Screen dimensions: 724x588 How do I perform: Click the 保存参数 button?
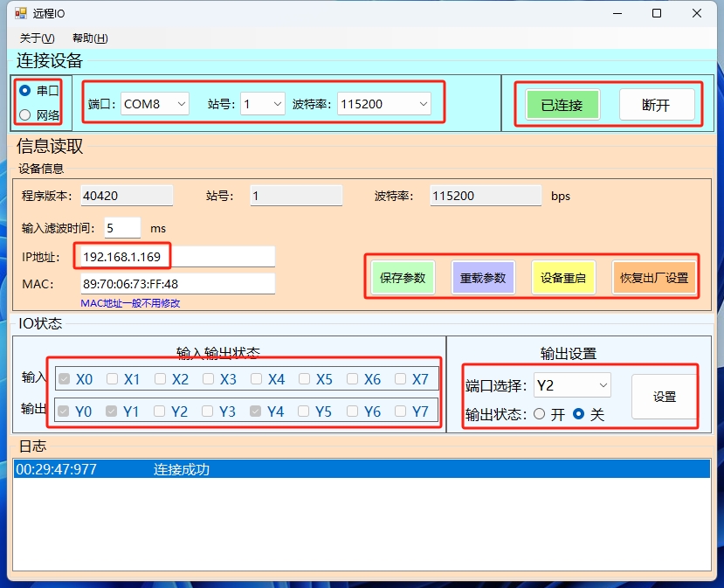click(x=403, y=278)
